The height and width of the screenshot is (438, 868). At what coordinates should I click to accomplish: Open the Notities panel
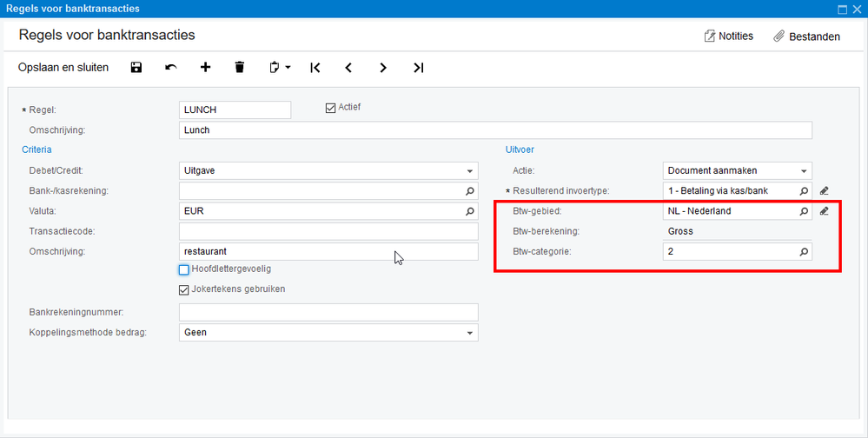click(x=728, y=36)
